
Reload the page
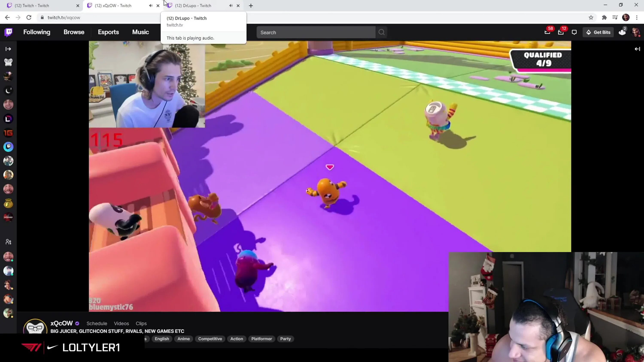(x=29, y=18)
